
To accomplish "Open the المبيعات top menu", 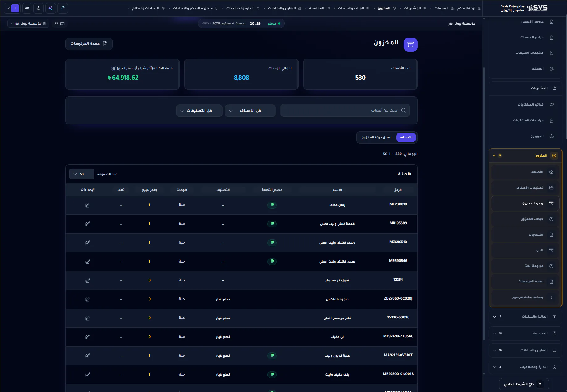I will tap(442, 8).
